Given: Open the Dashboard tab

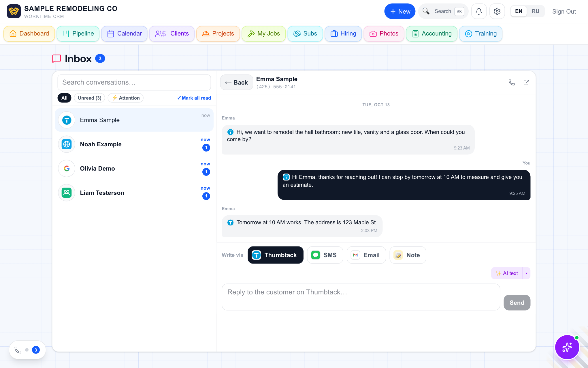Looking at the screenshot, I should [x=29, y=34].
